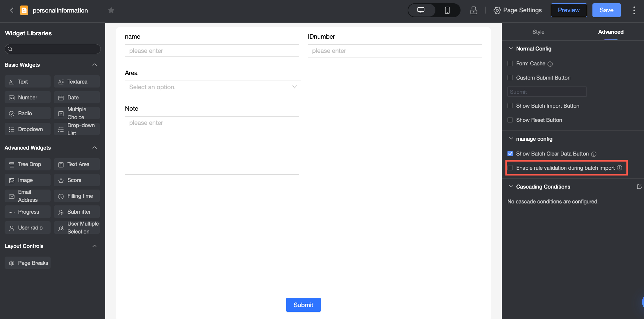
Task: Select the Score star widget
Action: [77, 180]
